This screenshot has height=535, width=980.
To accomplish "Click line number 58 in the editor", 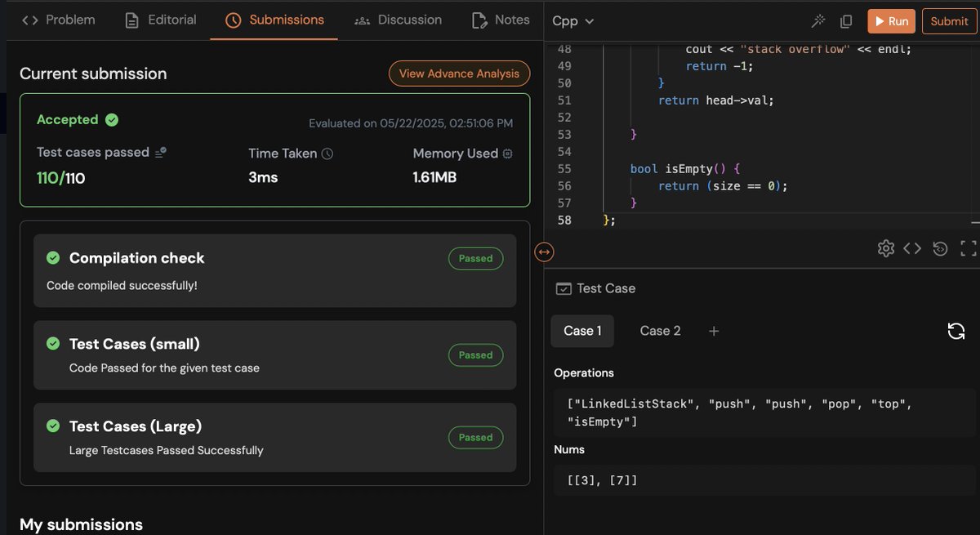I will click(564, 221).
